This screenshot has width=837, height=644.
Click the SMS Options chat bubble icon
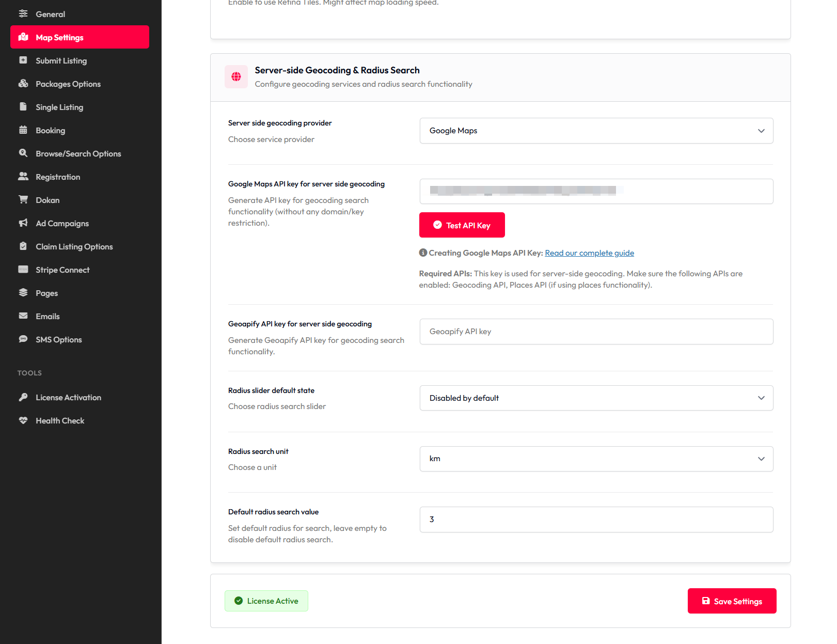23,339
